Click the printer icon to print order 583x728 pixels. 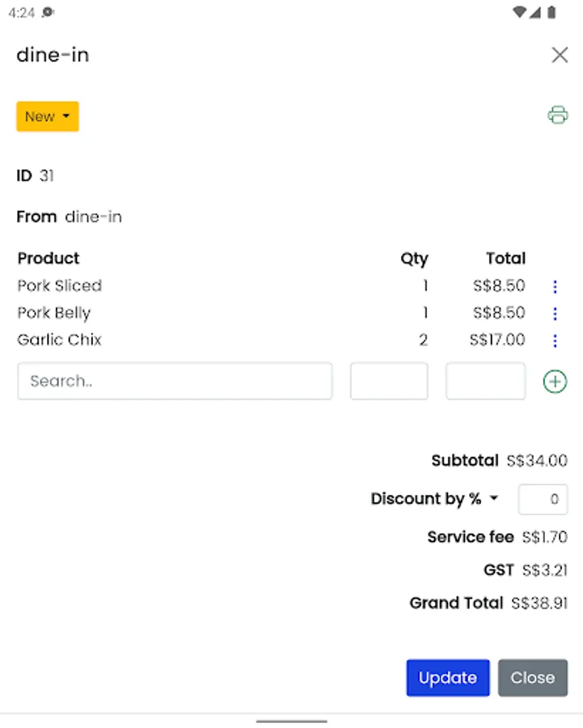coord(558,115)
